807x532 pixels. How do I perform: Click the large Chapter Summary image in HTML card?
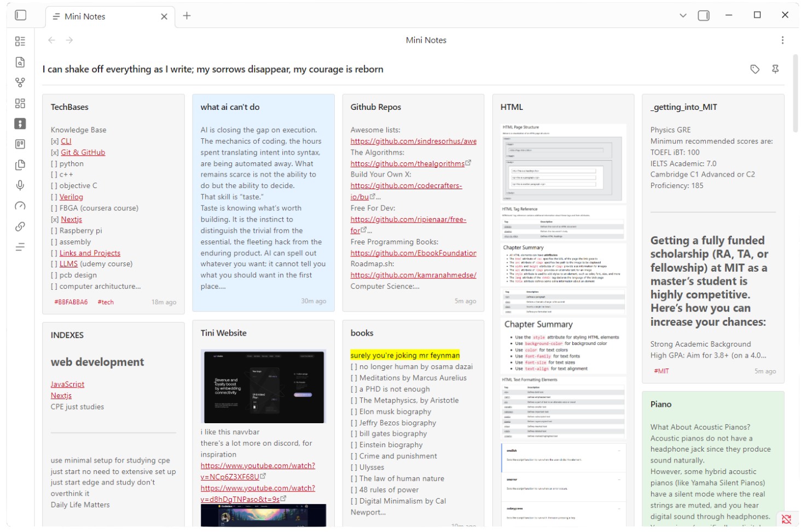click(x=564, y=346)
